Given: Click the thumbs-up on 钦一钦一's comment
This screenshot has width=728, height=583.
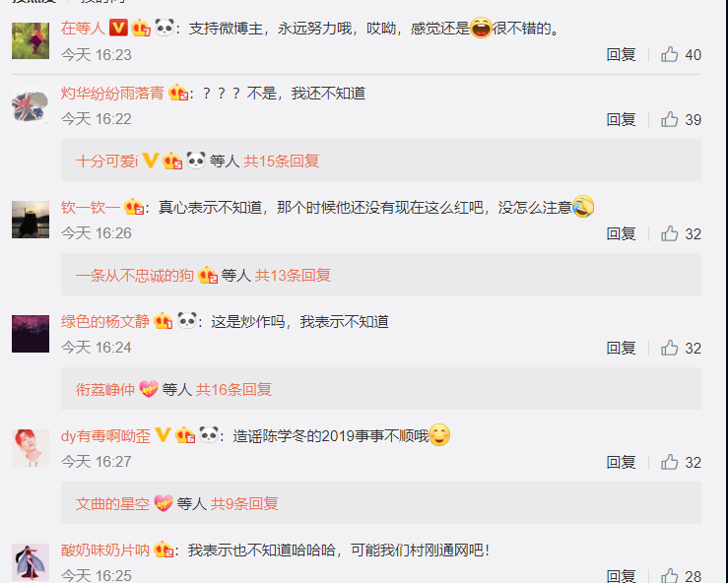Looking at the screenshot, I should pyautogui.click(x=670, y=234).
